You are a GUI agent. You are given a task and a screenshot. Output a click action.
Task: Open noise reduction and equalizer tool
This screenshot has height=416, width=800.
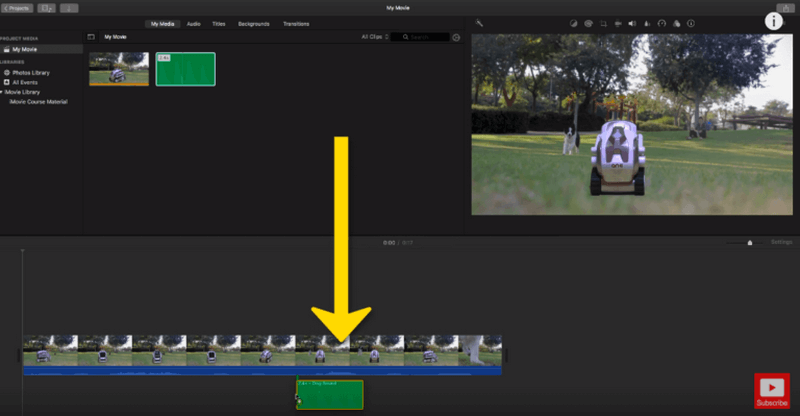pyautogui.click(x=647, y=23)
